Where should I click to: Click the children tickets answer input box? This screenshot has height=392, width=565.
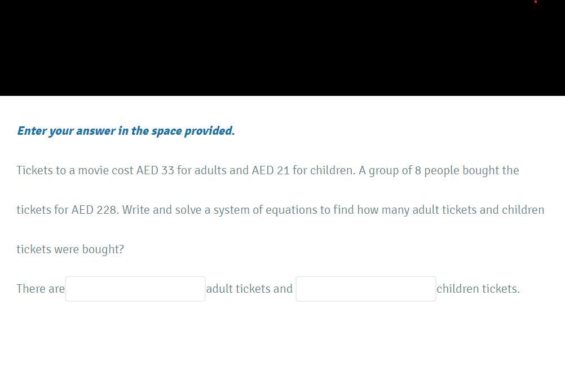(365, 289)
